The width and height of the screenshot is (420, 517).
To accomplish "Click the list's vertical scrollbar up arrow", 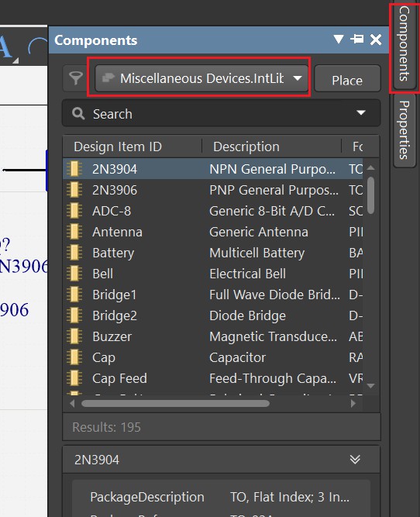I will coord(371,167).
